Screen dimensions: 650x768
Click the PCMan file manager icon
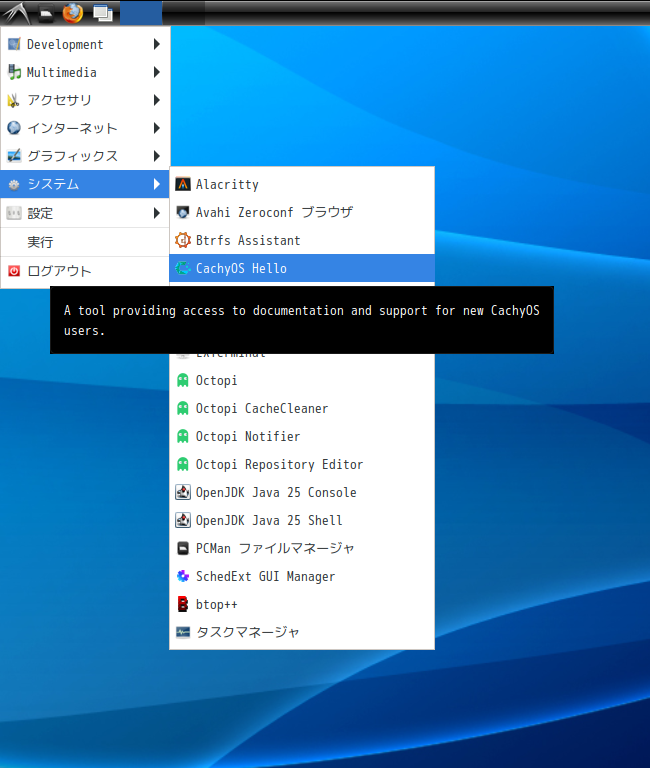(183, 548)
